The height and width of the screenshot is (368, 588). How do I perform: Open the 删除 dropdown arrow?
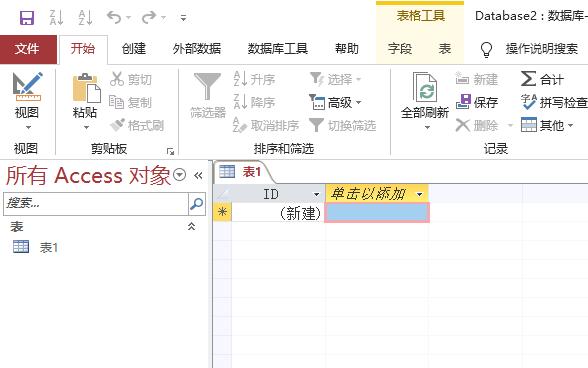pyautogui.click(x=510, y=125)
